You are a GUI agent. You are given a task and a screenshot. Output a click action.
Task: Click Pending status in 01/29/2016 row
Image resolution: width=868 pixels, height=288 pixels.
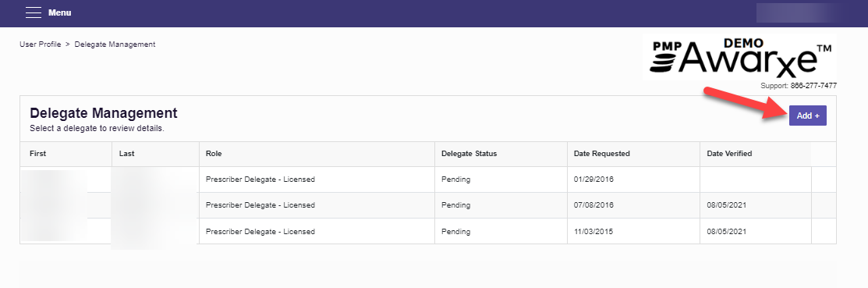coord(455,180)
